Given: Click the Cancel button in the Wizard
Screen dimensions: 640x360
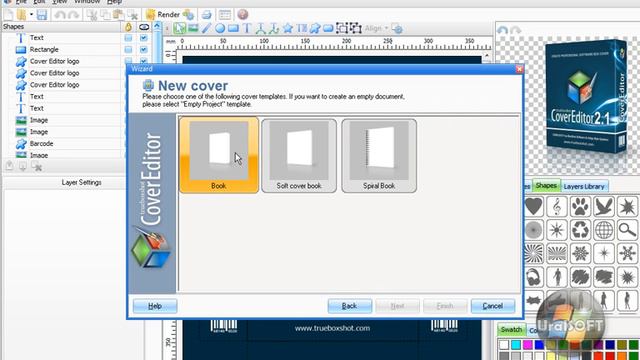Looking at the screenshot, I should [493, 306].
